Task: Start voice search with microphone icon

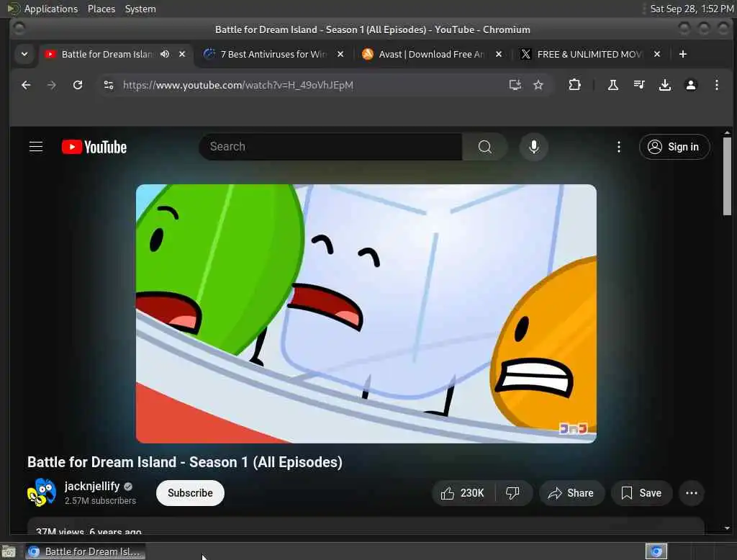Action: [533, 147]
